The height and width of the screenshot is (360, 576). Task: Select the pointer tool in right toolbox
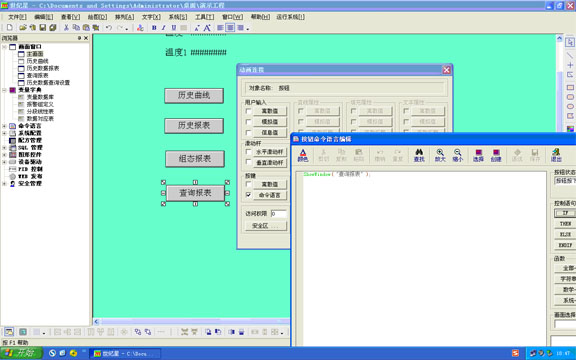(570, 43)
